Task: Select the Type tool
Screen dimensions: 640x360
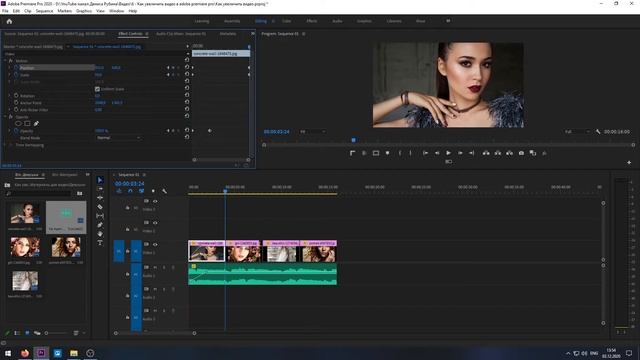Action: pos(100,243)
